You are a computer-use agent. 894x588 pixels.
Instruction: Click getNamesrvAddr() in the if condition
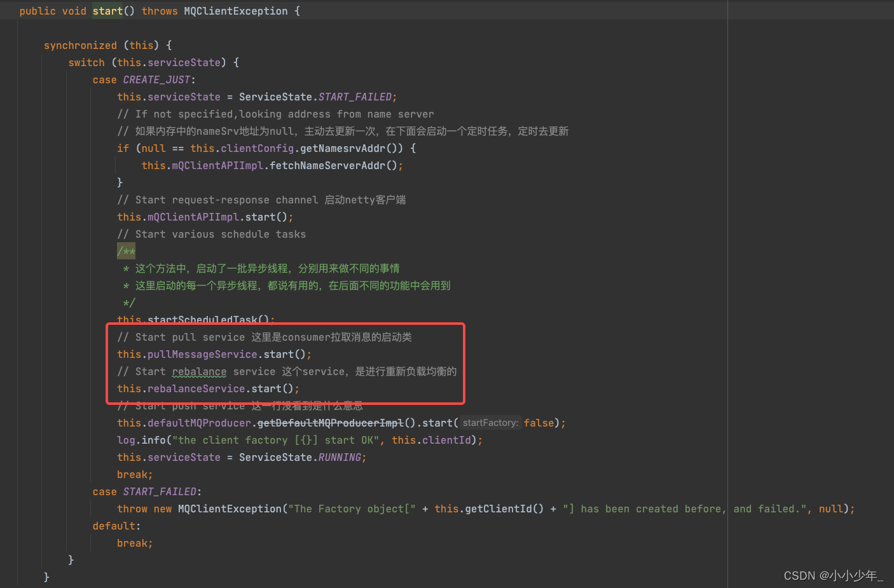[x=352, y=148]
